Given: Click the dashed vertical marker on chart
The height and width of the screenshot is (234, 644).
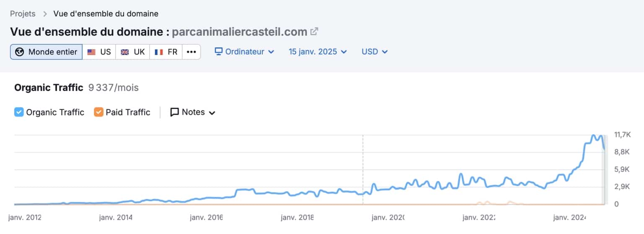Looking at the screenshot, I should (x=363, y=170).
